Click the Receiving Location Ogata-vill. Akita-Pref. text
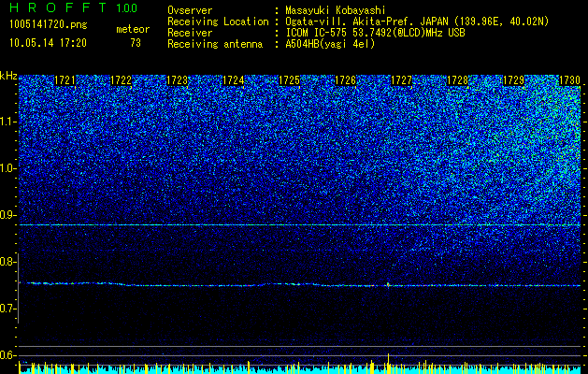The width and height of the screenshot is (588, 374). (x=417, y=22)
